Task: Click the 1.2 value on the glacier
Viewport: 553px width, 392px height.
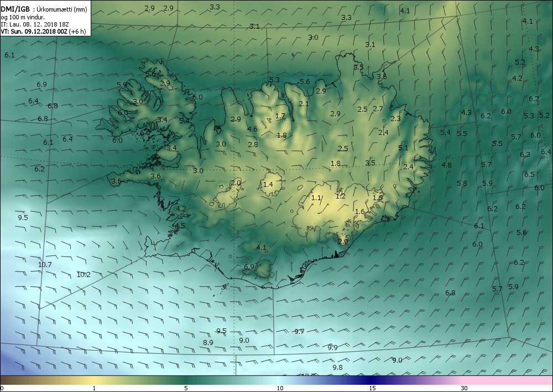Action: [x=341, y=196]
